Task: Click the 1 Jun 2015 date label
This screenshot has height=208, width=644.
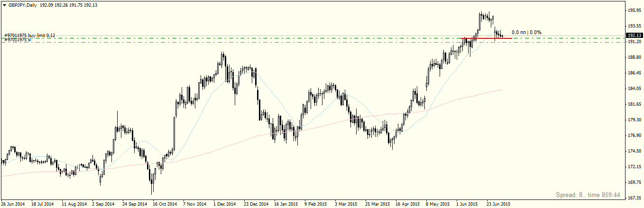Action: coord(468,204)
